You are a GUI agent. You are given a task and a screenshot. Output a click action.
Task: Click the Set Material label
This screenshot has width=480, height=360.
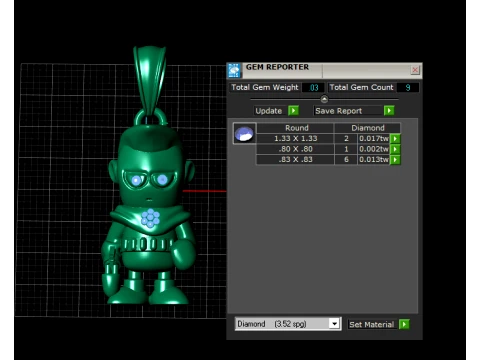tap(372, 324)
